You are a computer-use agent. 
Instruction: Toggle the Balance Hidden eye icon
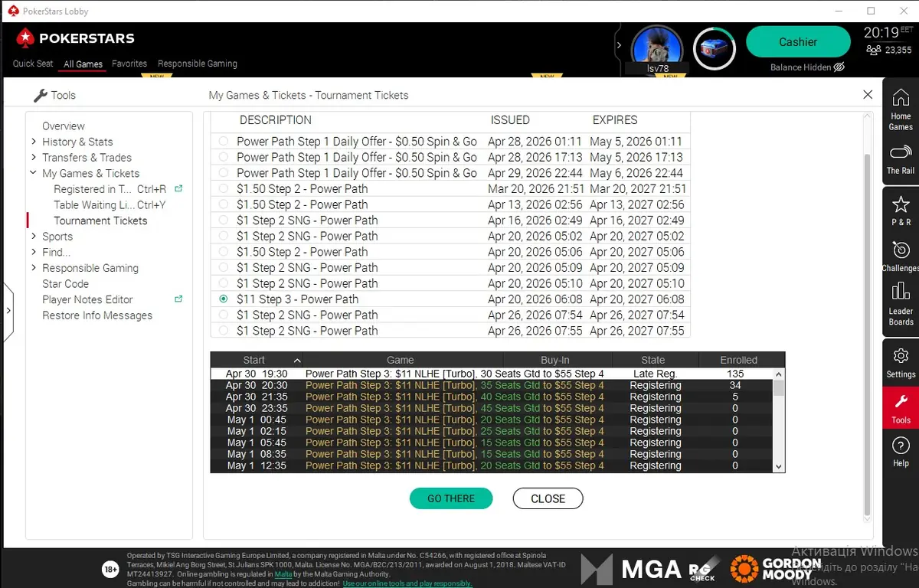[x=839, y=67]
